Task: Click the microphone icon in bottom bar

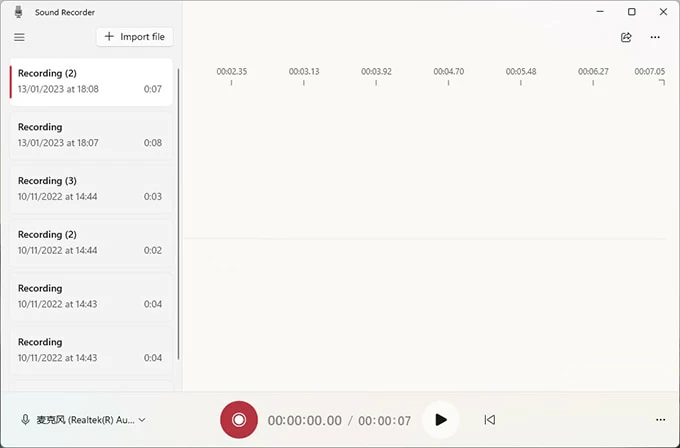Action: (x=25, y=420)
